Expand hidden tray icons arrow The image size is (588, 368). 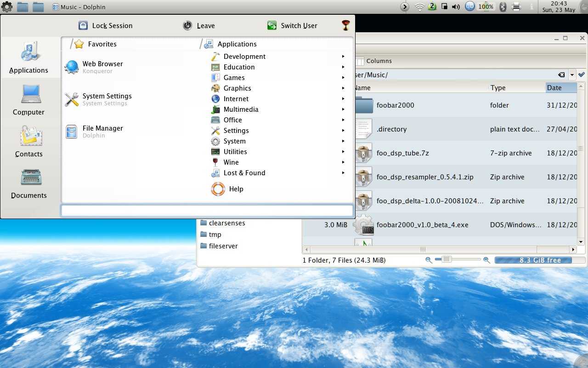coord(404,6)
